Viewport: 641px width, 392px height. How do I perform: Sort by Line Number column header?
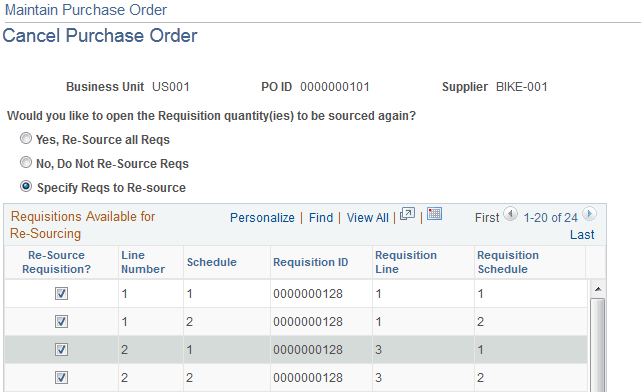143,262
